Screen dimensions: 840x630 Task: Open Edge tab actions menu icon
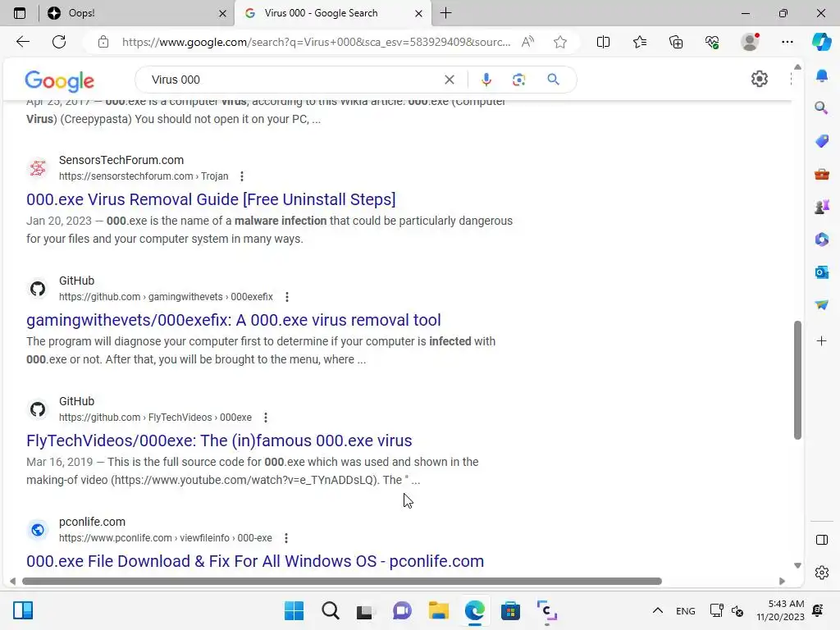pyautogui.click(x=20, y=13)
